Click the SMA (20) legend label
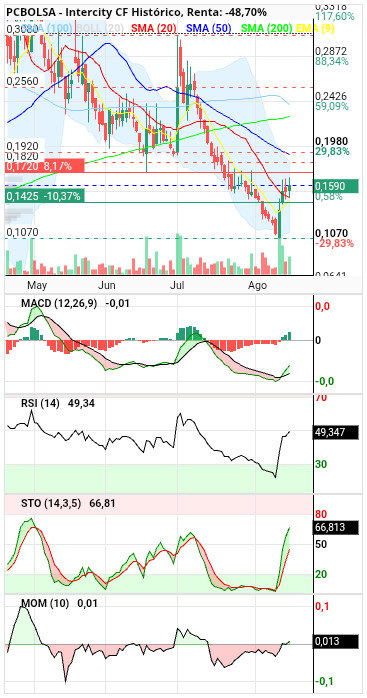Image resolution: width=367 pixels, height=698 pixels. (154, 28)
